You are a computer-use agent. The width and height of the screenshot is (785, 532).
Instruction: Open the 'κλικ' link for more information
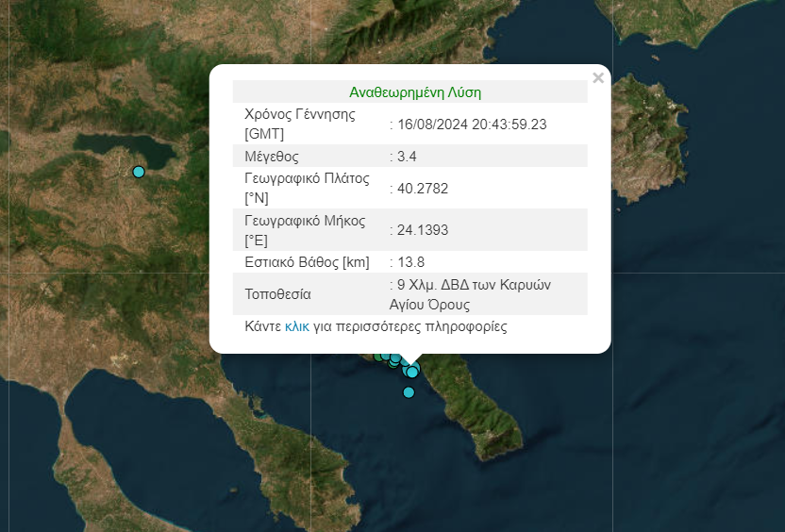(297, 327)
